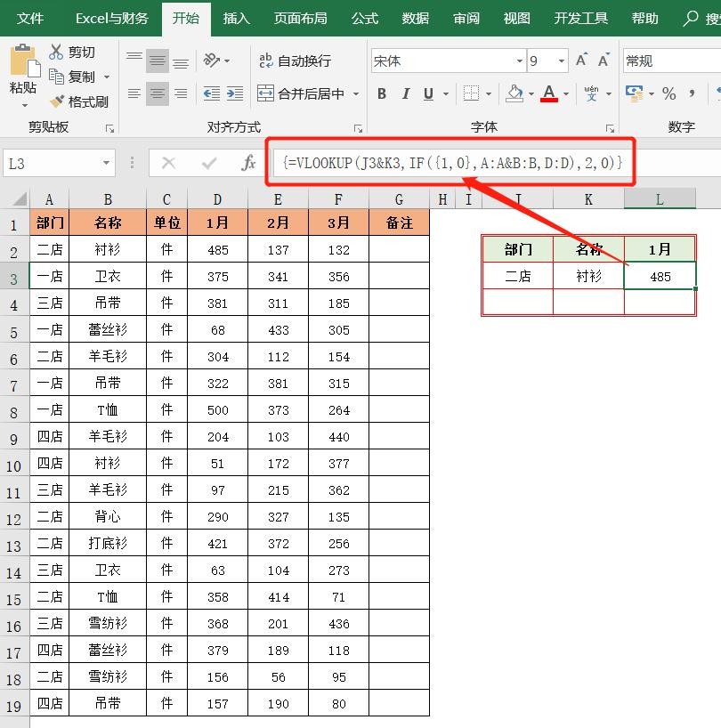Select column D header

click(218, 199)
